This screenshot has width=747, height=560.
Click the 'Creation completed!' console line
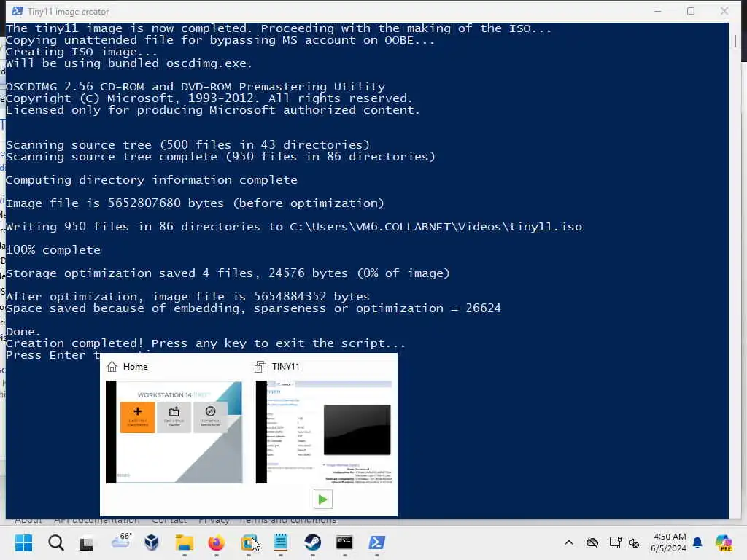[206, 343]
